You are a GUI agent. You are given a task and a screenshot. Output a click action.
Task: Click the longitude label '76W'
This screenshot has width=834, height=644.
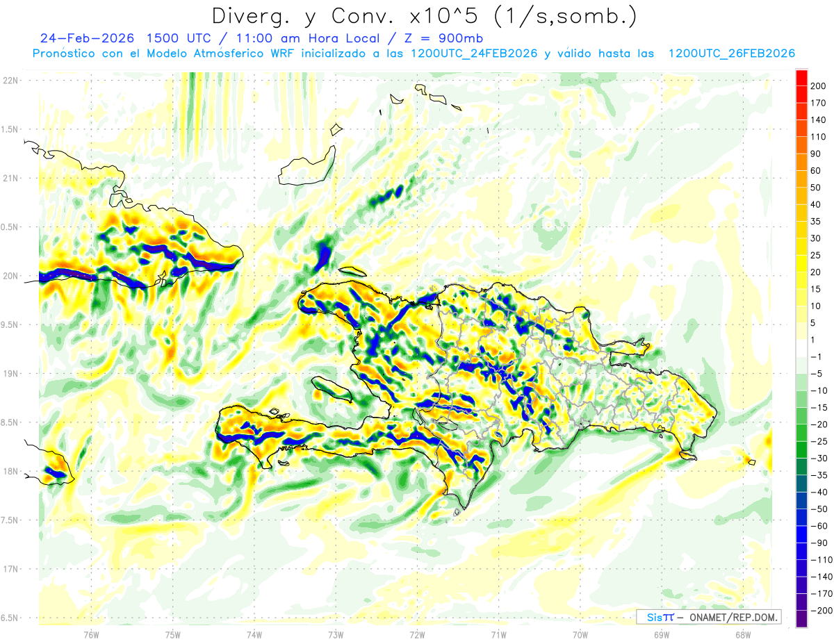(x=91, y=635)
